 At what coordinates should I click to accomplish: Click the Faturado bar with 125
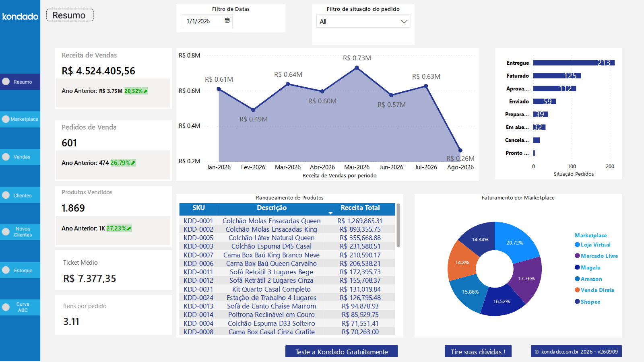point(557,76)
